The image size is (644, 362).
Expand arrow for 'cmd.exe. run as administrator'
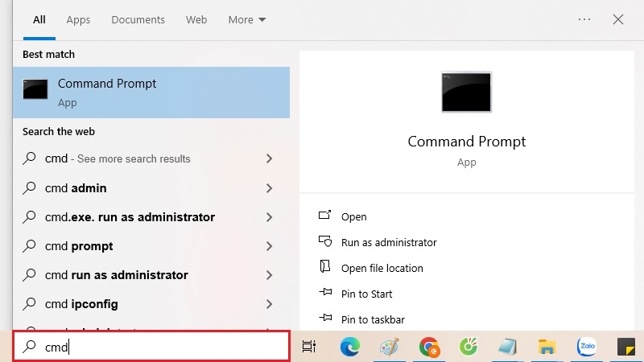pos(269,217)
